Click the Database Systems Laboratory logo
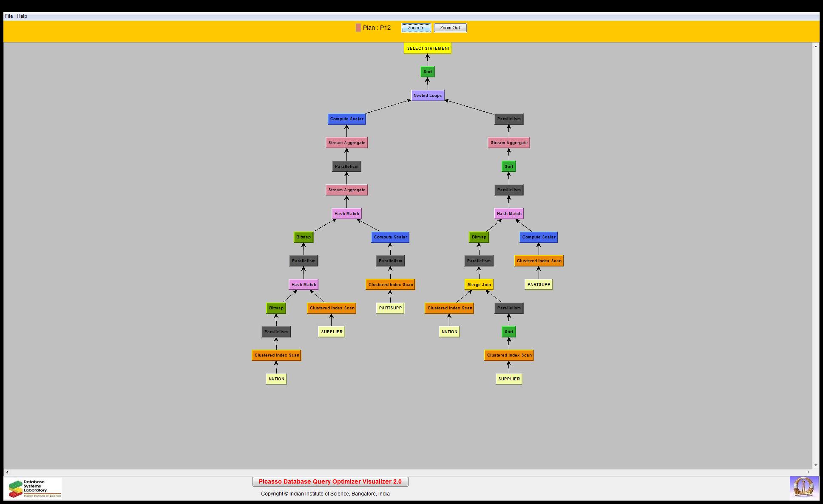The image size is (823, 504). click(x=35, y=488)
